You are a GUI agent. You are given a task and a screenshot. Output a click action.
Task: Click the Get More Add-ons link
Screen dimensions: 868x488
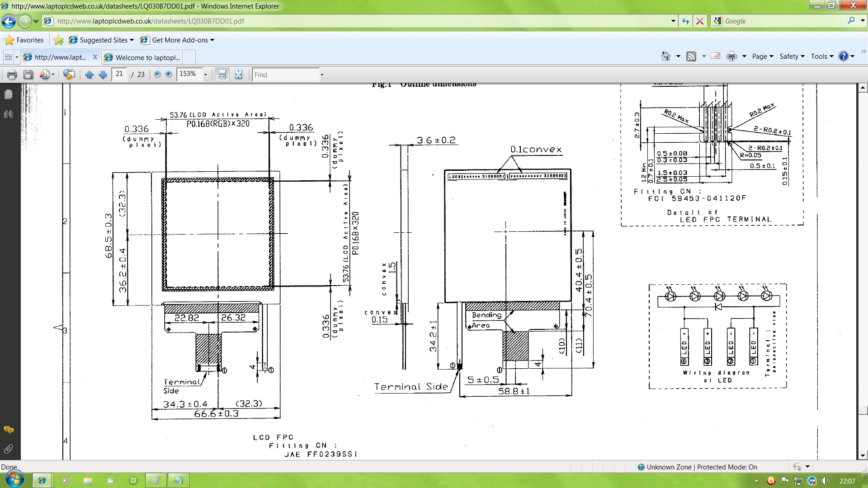point(176,40)
